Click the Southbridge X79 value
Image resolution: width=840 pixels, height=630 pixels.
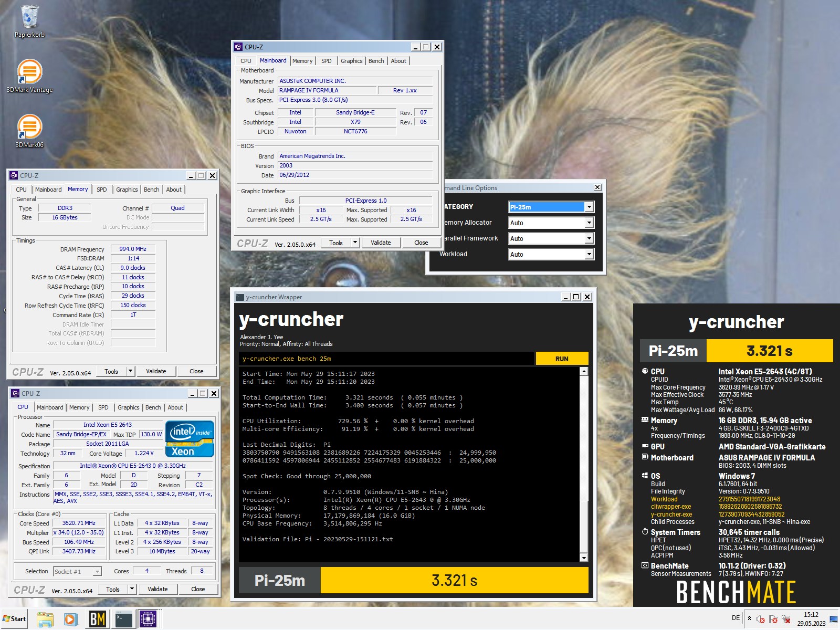(x=355, y=122)
